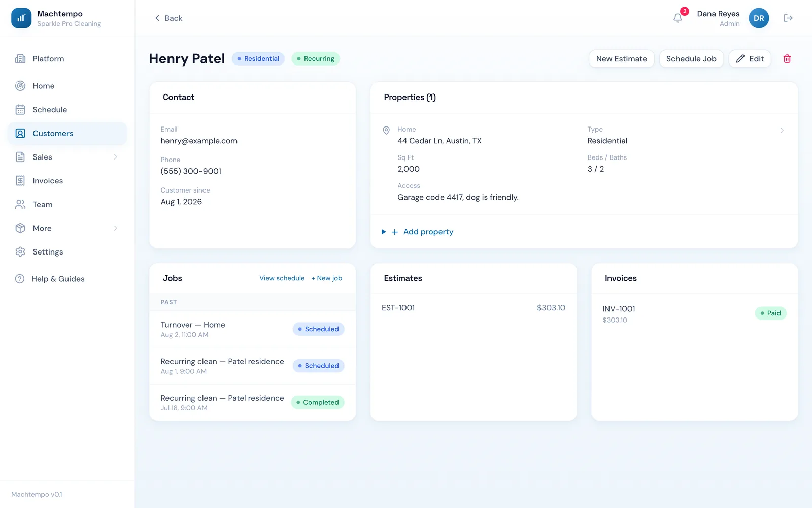Delete customer with red trash icon

click(x=787, y=59)
